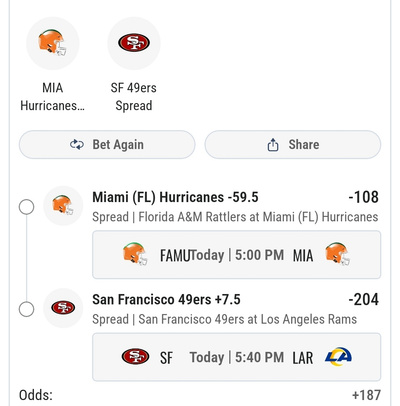The height and width of the screenshot is (406, 400).
Task: Click the LA Rams logo in matchup box
Action: click(x=338, y=357)
